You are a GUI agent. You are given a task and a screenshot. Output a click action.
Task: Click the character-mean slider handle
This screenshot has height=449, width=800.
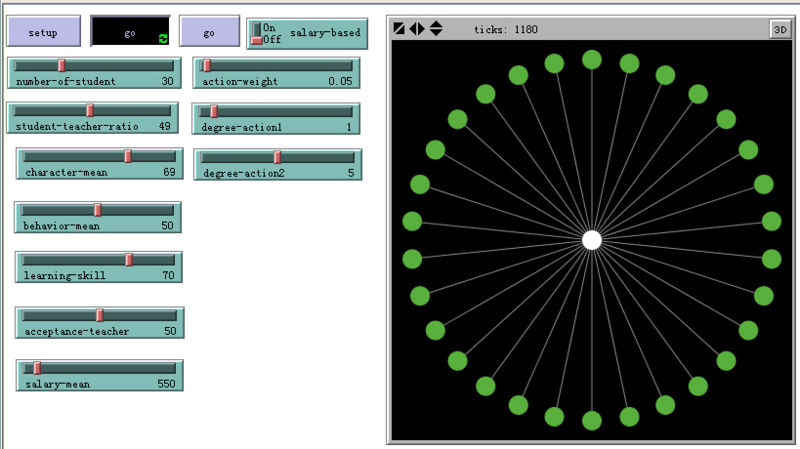click(x=128, y=156)
